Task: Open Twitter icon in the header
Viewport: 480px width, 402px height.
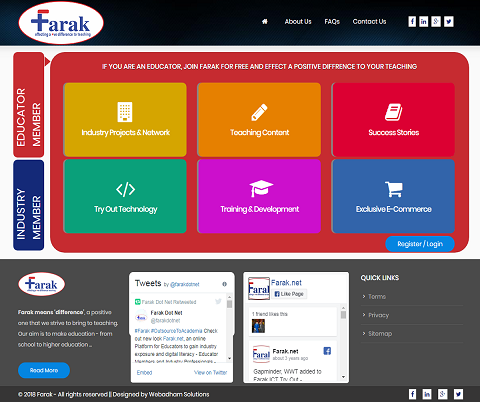Action: point(449,22)
